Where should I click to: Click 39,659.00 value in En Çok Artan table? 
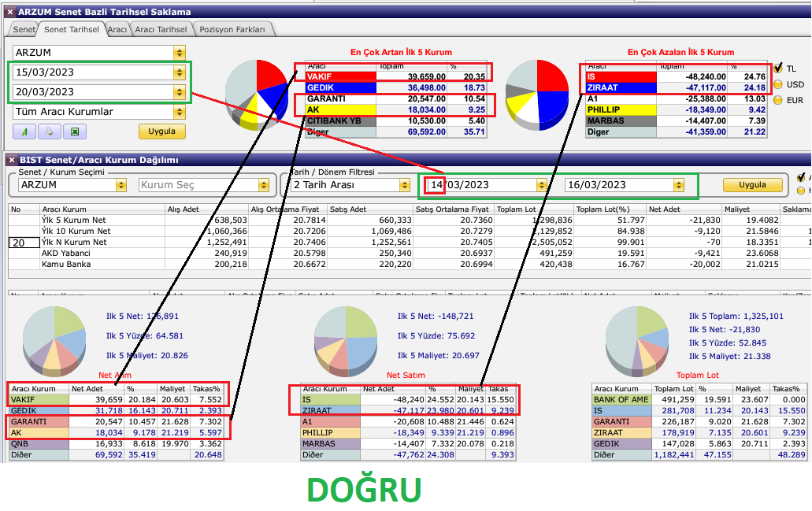point(427,76)
